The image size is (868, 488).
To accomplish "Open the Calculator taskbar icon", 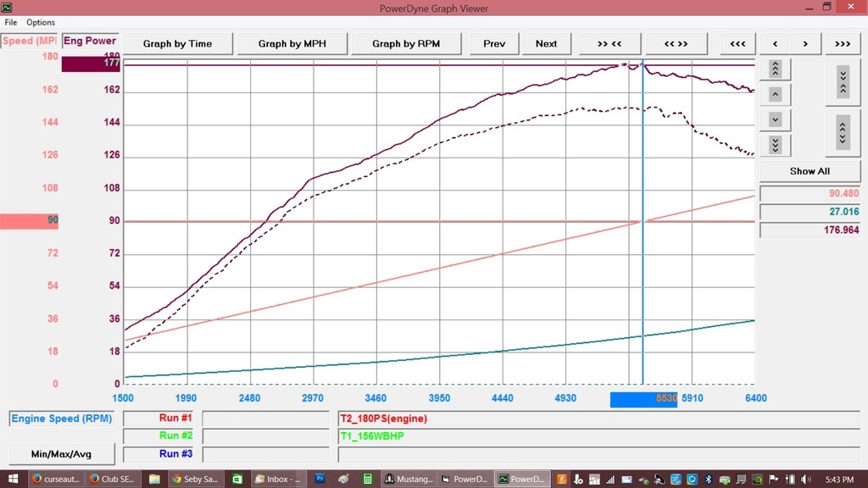I will 367,480.
